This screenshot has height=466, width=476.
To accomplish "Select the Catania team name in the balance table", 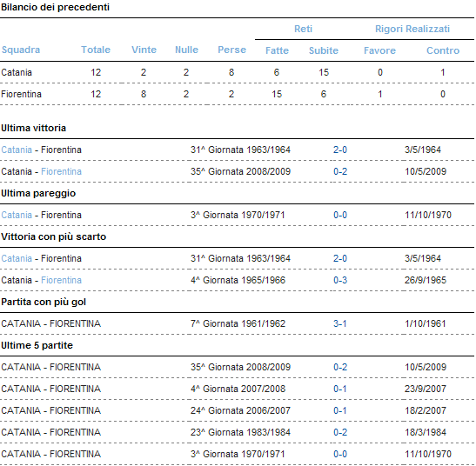I will (x=17, y=72).
